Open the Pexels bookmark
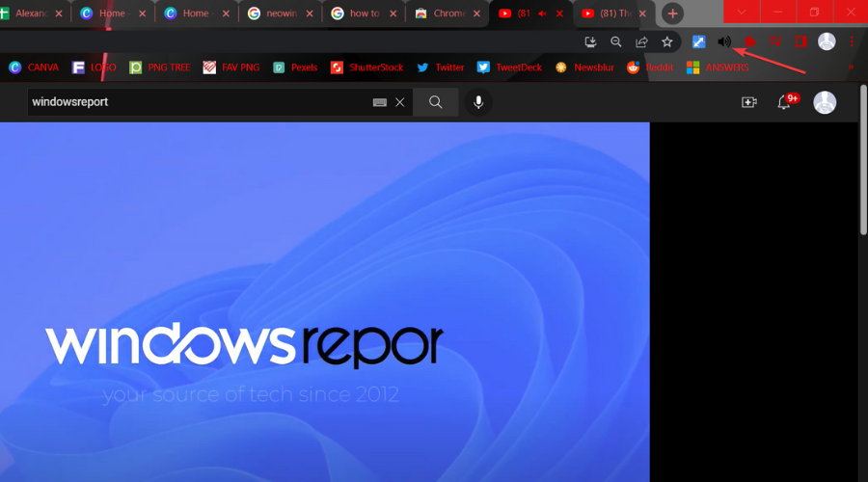This screenshot has height=482, width=868. (x=295, y=67)
